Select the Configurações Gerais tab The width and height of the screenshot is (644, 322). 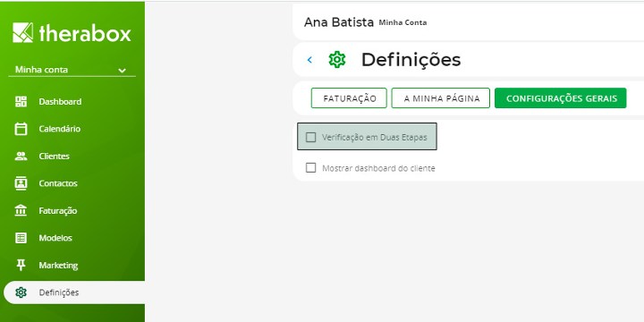click(561, 98)
